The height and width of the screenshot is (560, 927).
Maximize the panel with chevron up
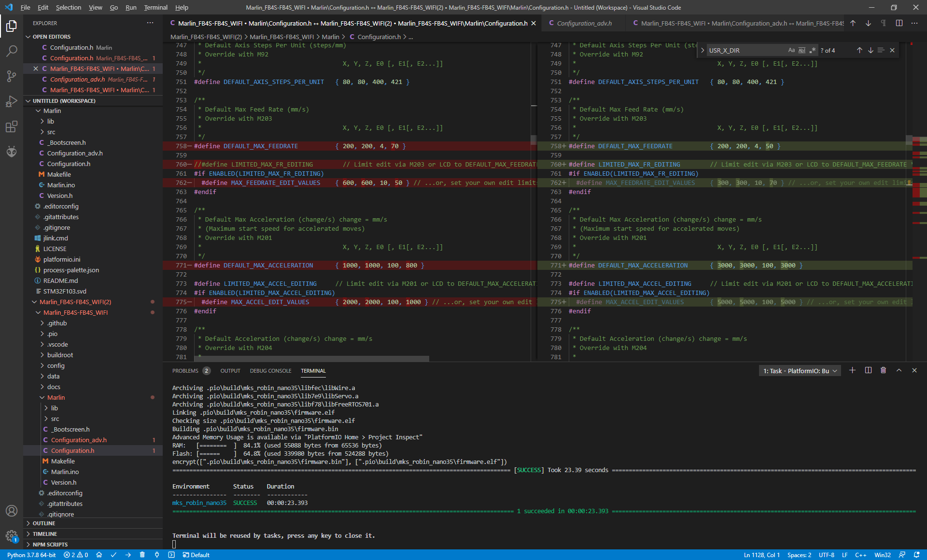[899, 370]
